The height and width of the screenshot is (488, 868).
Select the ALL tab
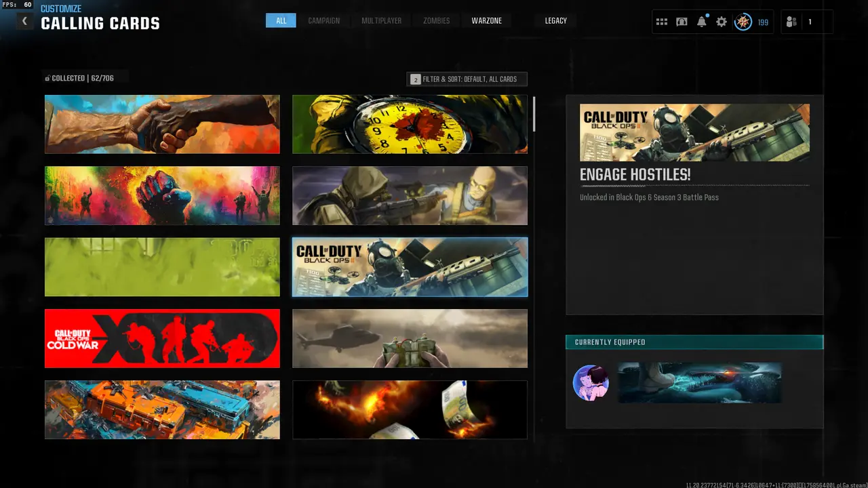[x=281, y=21]
